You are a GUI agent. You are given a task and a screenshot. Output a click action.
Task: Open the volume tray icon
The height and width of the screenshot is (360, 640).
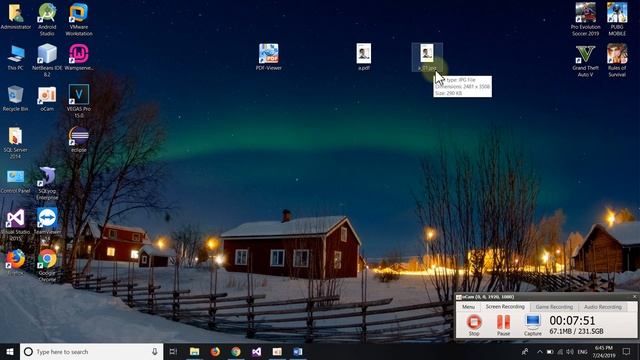[570, 351]
